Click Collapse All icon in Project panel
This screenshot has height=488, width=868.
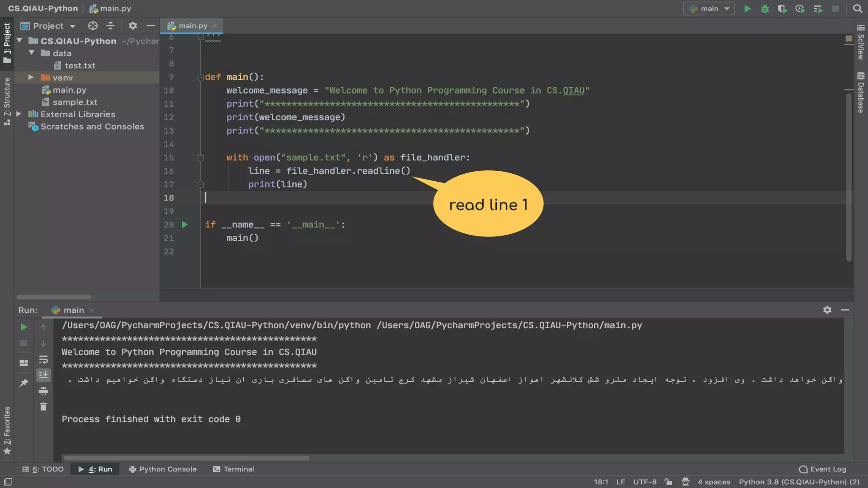click(x=111, y=26)
